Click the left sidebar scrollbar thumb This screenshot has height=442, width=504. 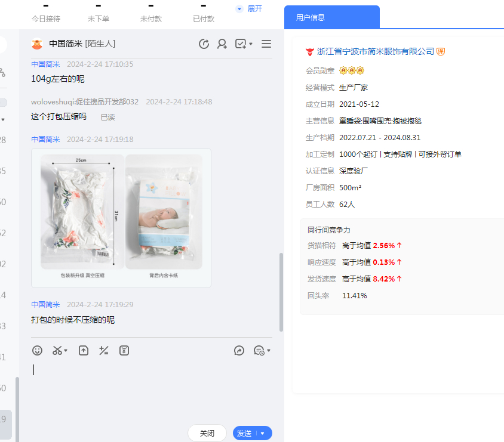[x=17, y=409]
